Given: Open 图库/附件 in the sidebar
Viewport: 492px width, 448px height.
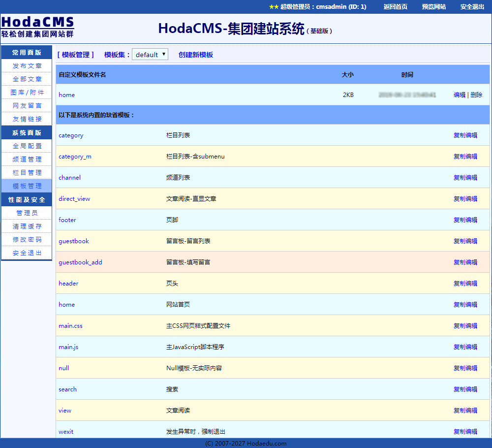Looking at the screenshot, I should (x=27, y=92).
